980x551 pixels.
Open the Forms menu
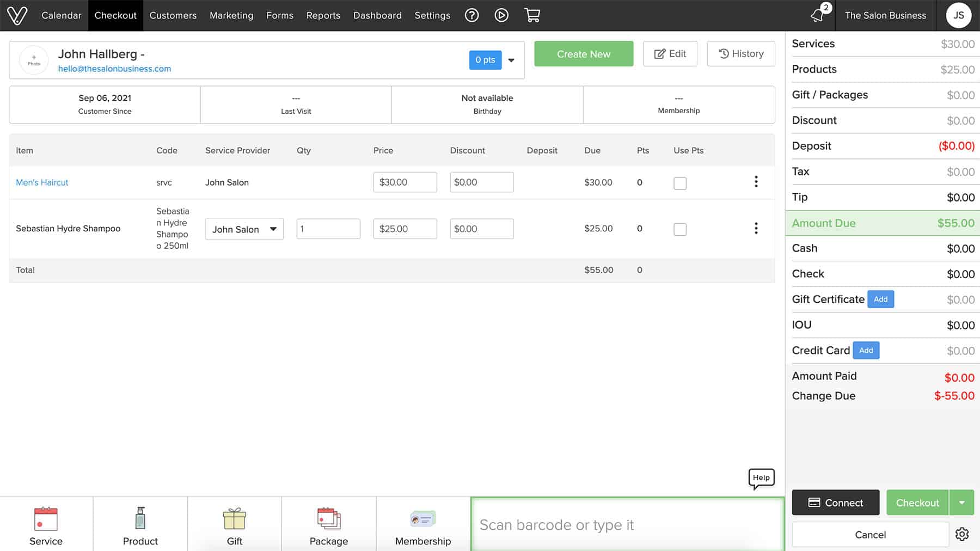point(280,15)
